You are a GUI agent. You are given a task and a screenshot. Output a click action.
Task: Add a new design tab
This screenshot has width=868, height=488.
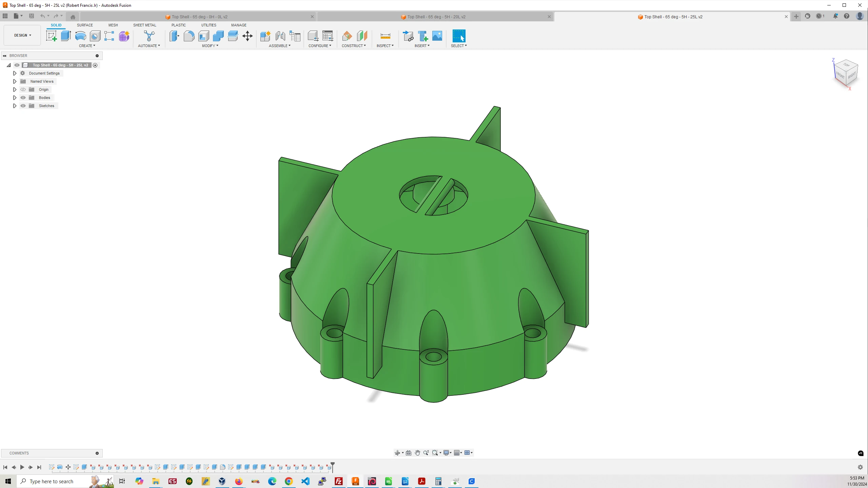(796, 16)
